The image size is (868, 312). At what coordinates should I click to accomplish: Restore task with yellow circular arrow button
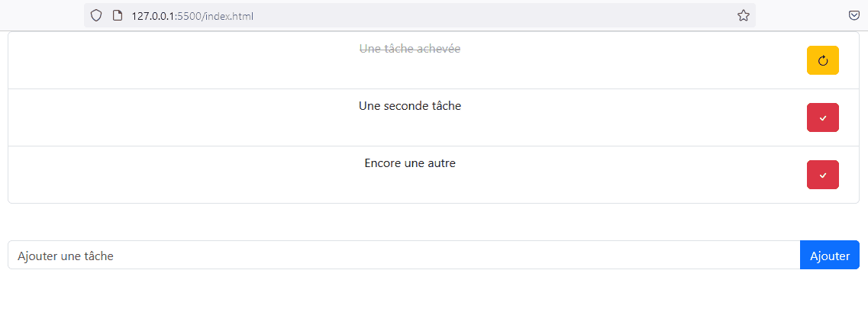point(823,60)
